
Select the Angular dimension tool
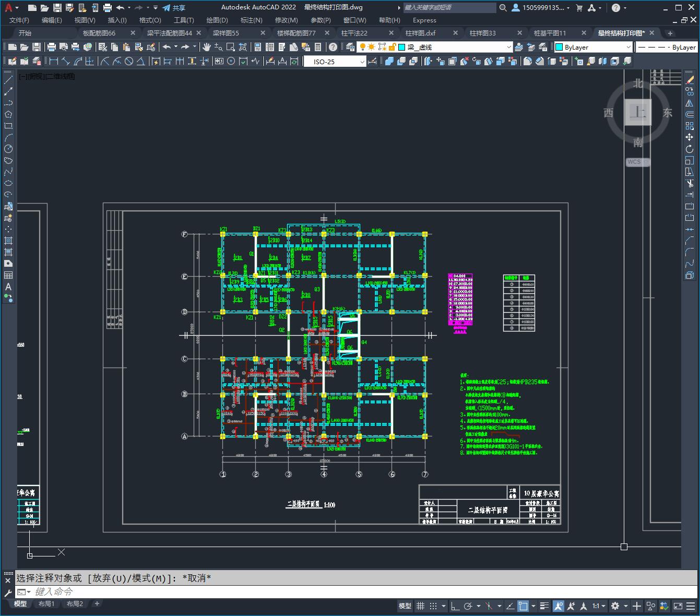point(141,61)
